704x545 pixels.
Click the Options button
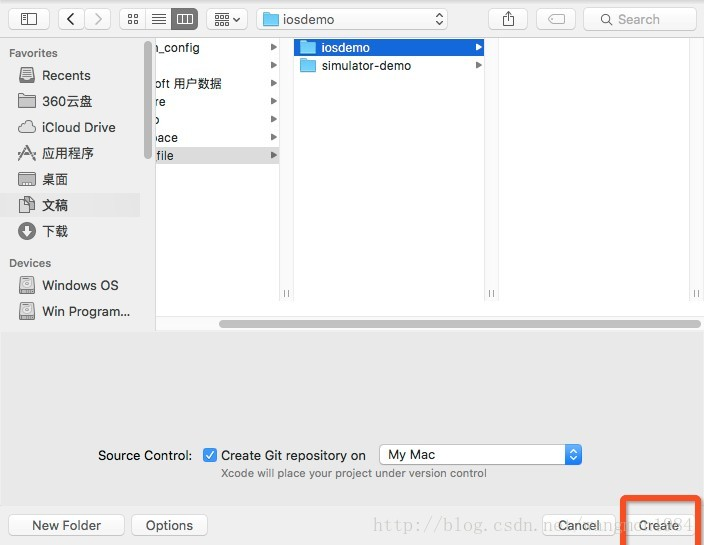(x=169, y=525)
